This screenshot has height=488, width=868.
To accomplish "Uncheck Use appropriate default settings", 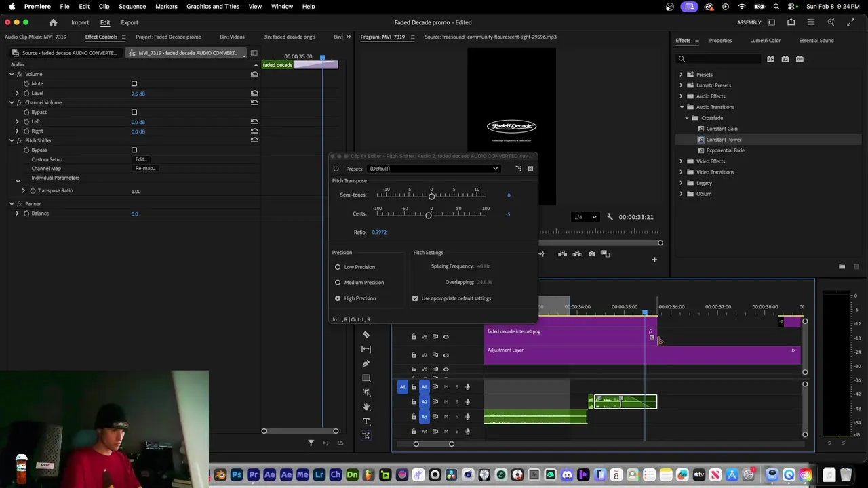I will click(x=415, y=298).
